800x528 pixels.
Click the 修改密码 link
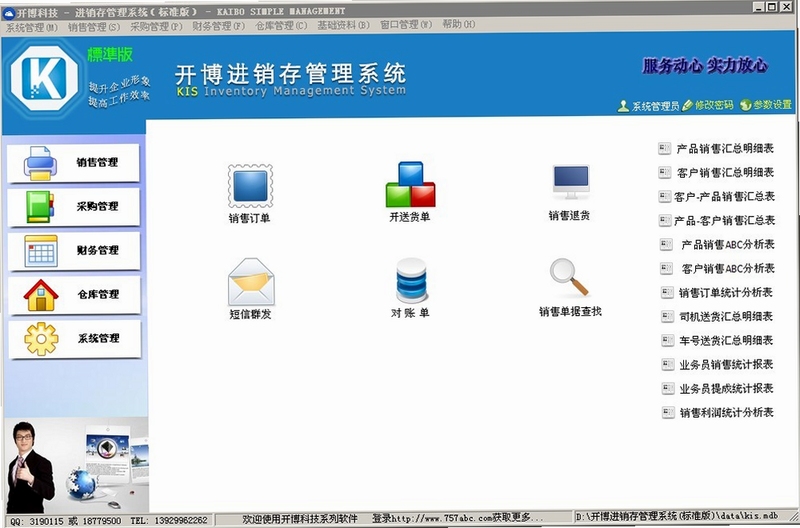point(714,105)
